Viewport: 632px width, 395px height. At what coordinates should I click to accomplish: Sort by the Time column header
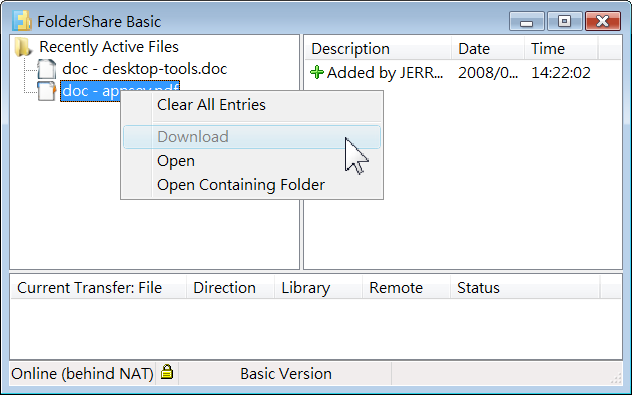click(561, 49)
